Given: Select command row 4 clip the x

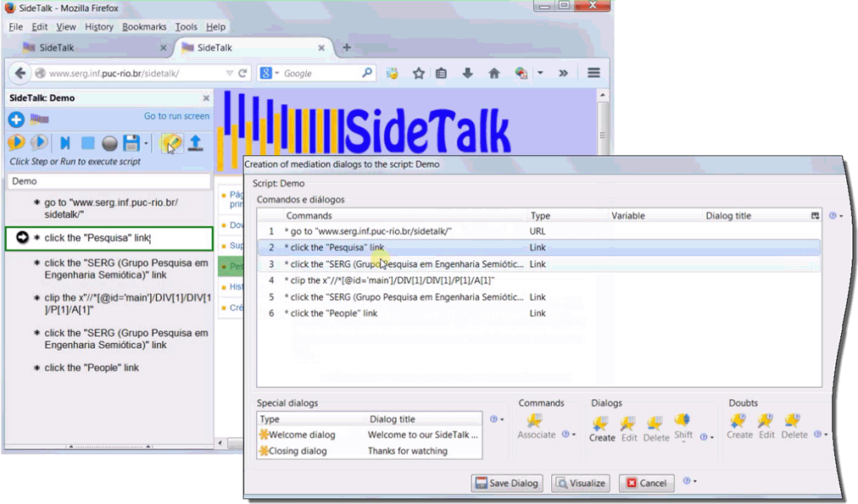Looking at the screenshot, I should click(539, 280).
